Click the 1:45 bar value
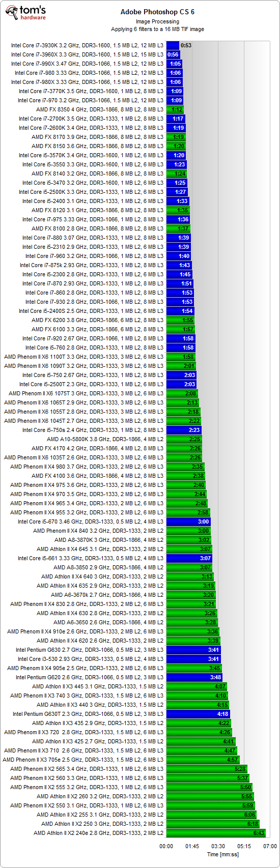This screenshot has height=868, width=280. [185, 274]
